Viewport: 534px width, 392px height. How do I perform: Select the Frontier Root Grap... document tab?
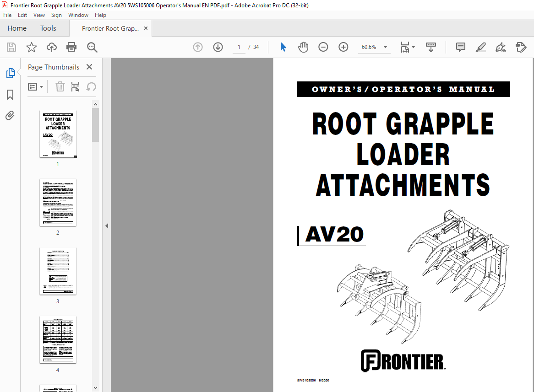point(110,28)
